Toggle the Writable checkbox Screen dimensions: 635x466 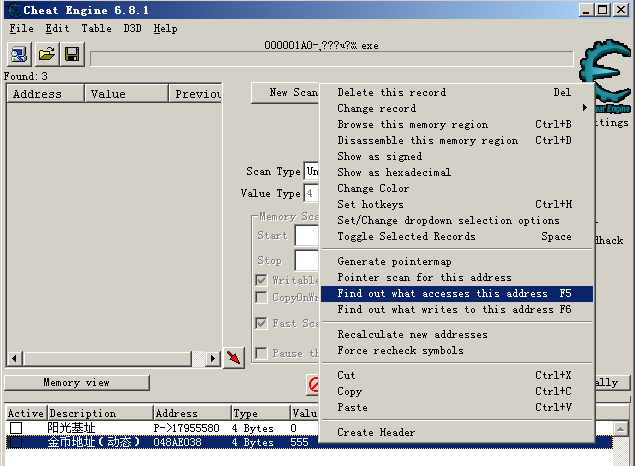coord(261,280)
